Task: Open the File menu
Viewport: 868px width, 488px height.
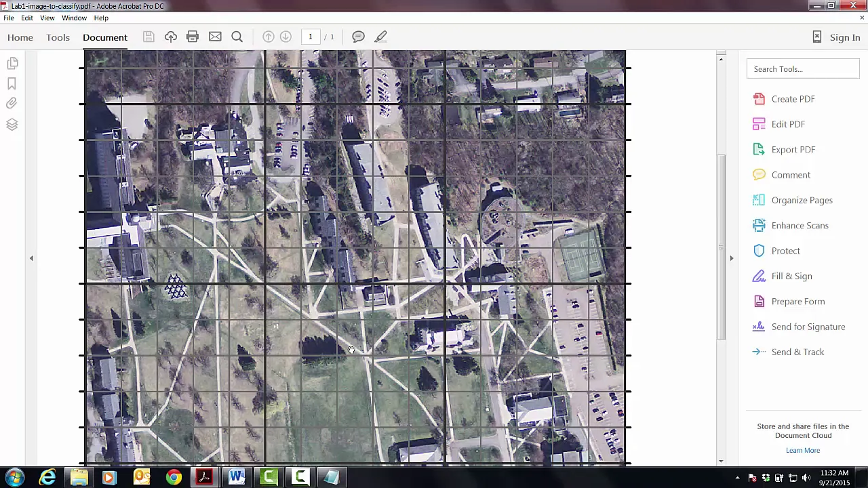Action: pos(9,18)
